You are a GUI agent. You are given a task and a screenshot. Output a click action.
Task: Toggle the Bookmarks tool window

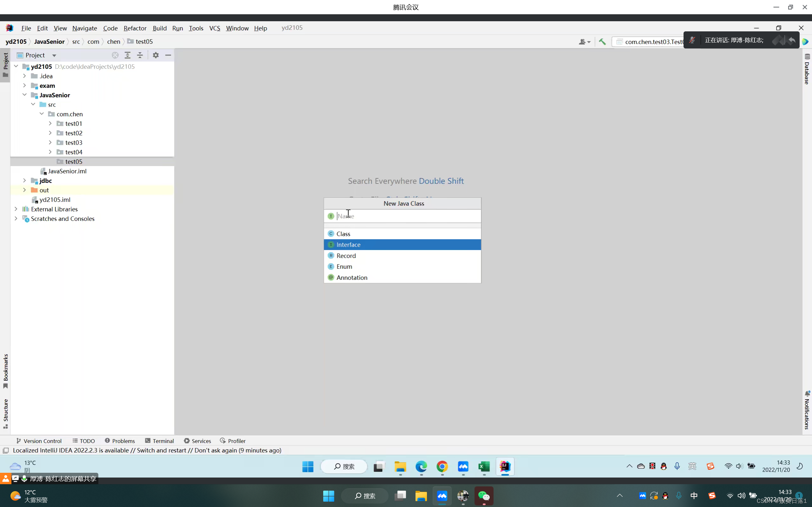point(5,371)
